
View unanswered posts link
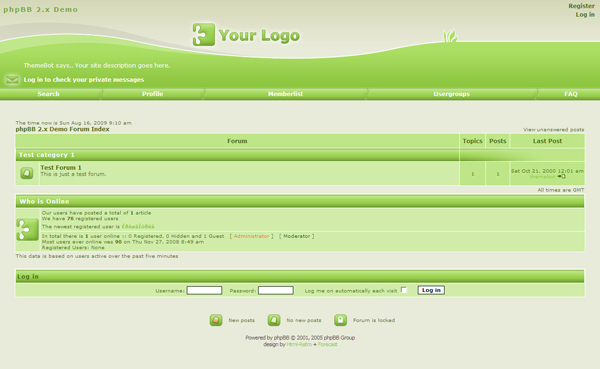click(x=553, y=130)
